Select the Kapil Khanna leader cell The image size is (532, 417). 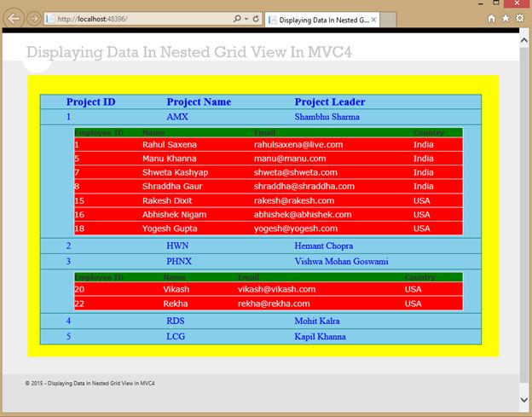point(320,336)
